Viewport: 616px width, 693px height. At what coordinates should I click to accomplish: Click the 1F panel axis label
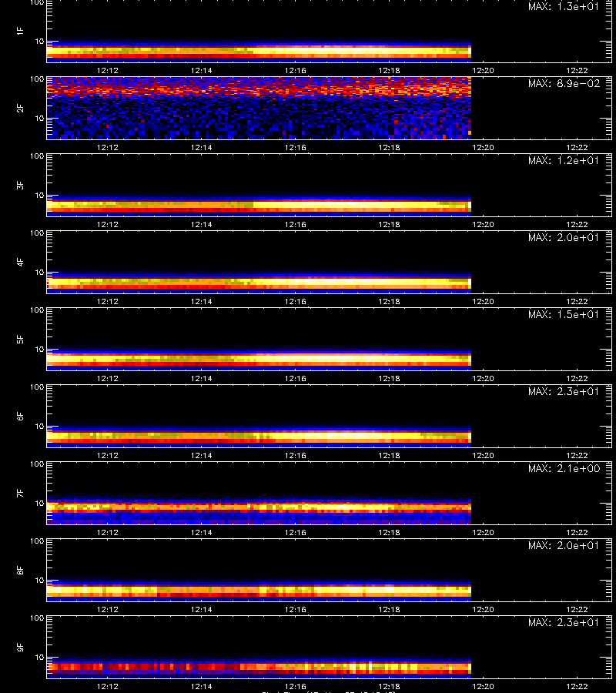click(20, 31)
